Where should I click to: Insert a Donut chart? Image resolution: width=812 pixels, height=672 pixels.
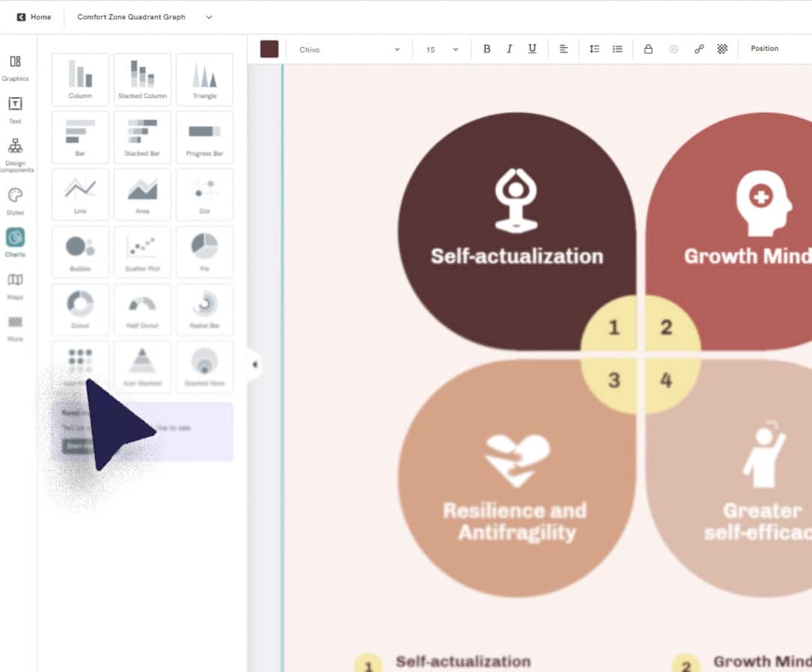(x=80, y=310)
